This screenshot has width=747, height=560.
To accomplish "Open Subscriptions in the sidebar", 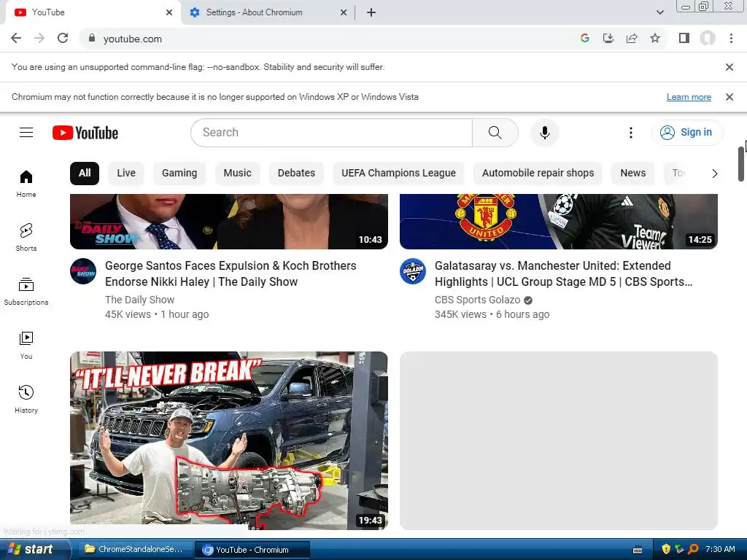I will [x=26, y=291].
